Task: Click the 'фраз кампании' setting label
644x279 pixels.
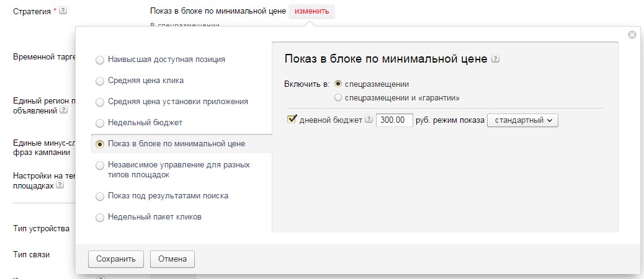Action: point(42,153)
